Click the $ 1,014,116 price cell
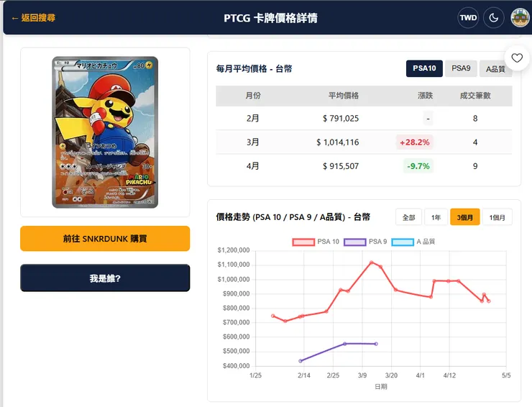The height and width of the screenshot is (407, 532). (338, 142)
